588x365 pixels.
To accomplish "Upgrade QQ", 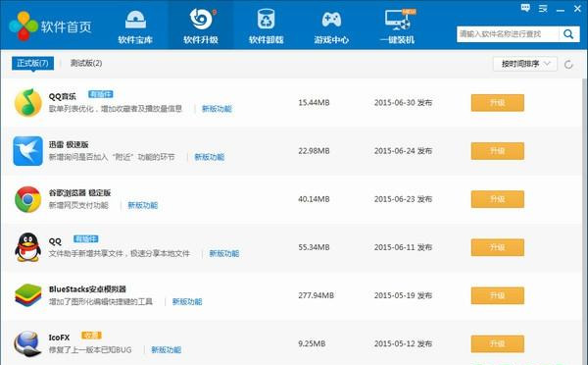I will point(497,247).
